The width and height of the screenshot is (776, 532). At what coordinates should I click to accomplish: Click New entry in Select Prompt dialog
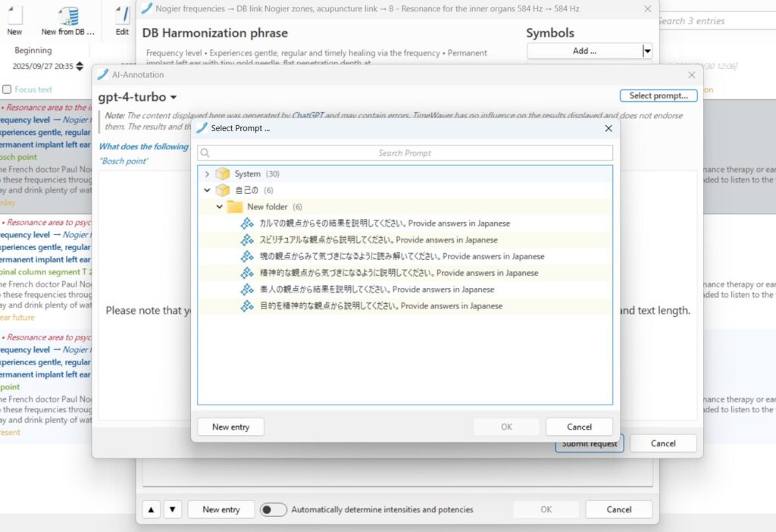pyautogui.click(x=230, y=427)
